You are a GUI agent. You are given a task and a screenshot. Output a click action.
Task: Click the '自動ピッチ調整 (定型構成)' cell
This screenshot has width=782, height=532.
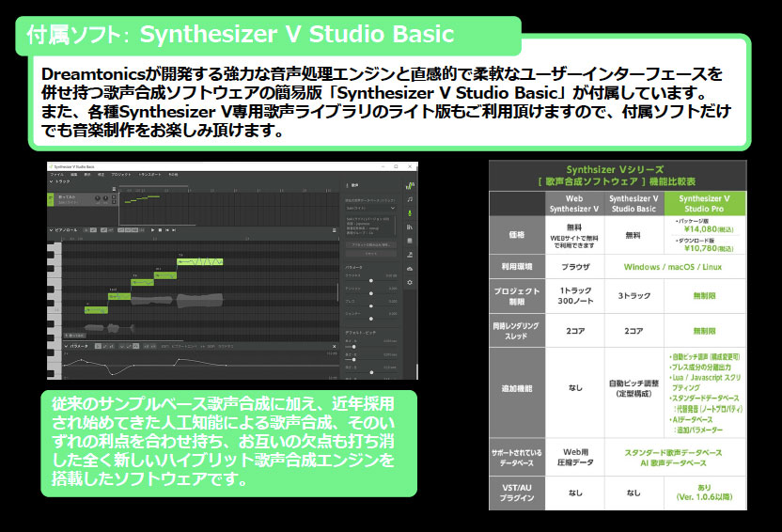[633, 388]
